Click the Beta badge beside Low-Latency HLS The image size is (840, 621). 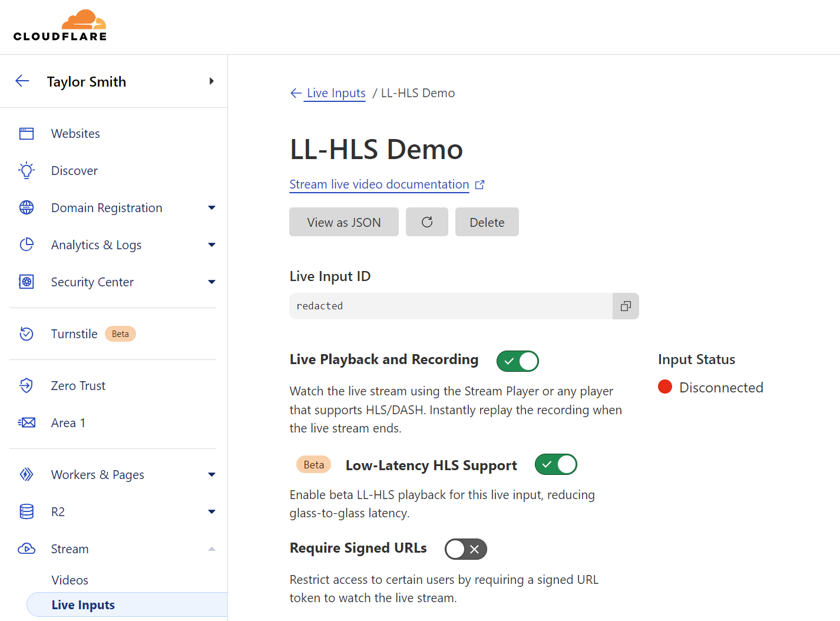tap(314, 464)
